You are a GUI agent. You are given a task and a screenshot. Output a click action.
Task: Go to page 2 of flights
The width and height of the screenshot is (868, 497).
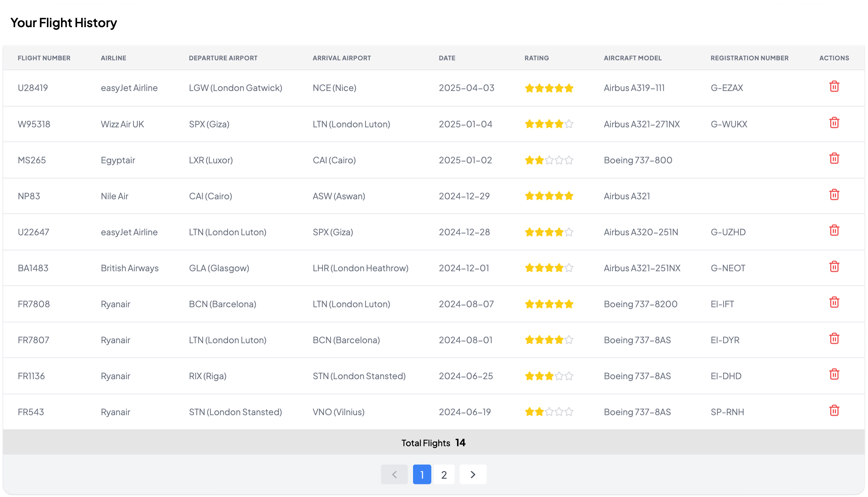444,475
